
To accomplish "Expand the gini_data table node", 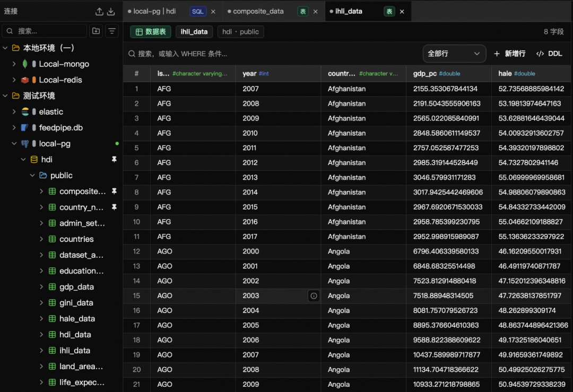I will click(41, 302).
